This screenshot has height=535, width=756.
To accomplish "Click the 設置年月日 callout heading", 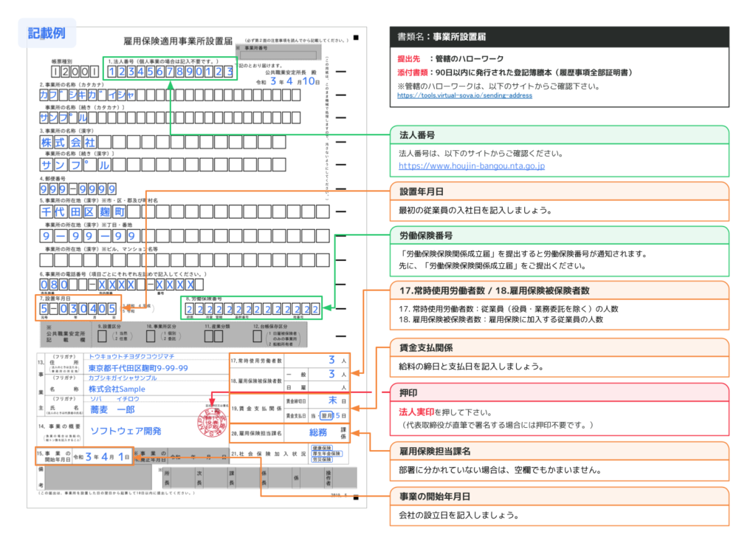I will 422,191.
